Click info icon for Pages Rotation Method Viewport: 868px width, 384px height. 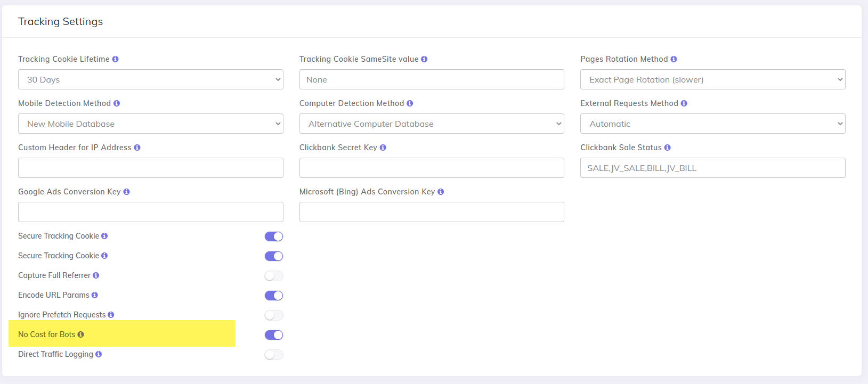coord(674,59)
